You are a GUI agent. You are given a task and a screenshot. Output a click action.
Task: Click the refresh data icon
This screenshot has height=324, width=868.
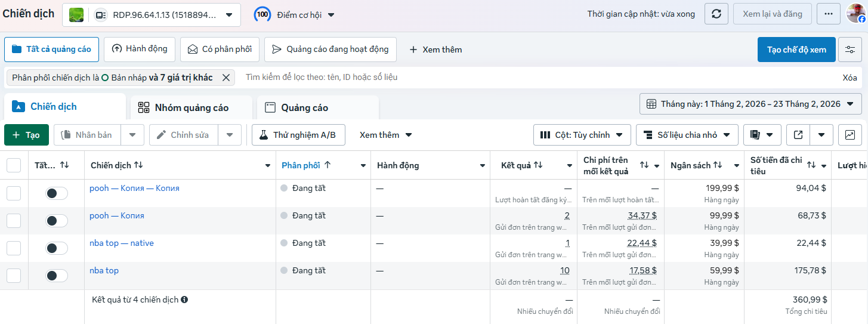point(716,14)
